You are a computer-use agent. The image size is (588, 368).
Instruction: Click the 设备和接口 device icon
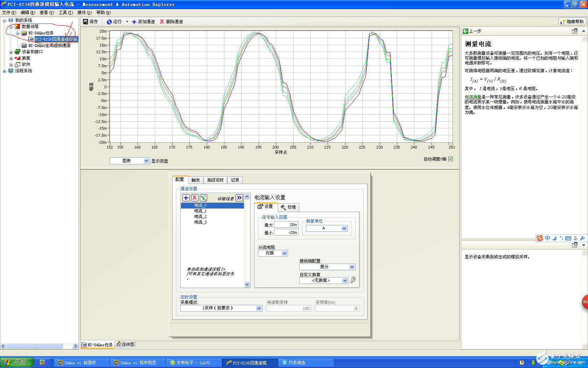click(x=17, y=52)
